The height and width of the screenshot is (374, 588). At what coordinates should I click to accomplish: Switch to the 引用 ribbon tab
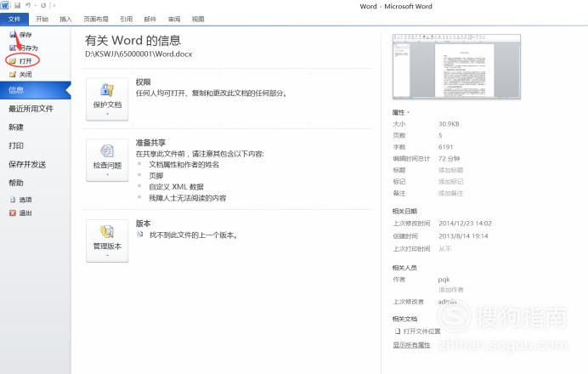(127, 20)
